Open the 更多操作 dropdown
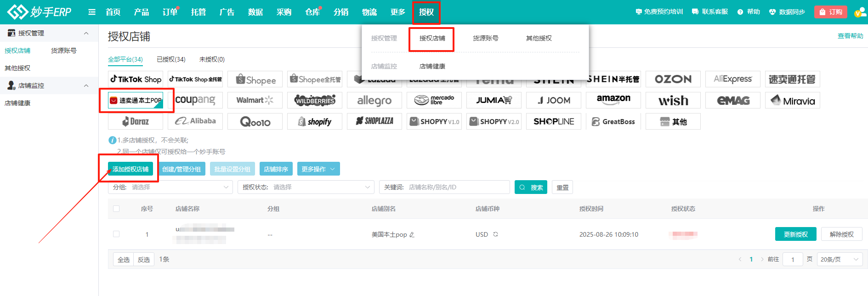Image resolution: width=868 pixels, height=296 pixels. click(x=318, y=169)
